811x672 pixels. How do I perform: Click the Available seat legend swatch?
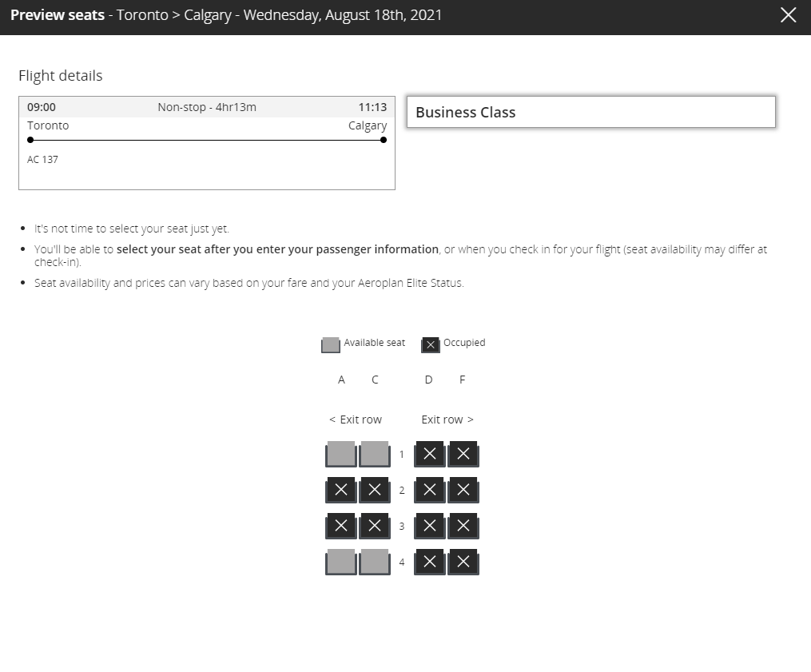pos(330,344)
